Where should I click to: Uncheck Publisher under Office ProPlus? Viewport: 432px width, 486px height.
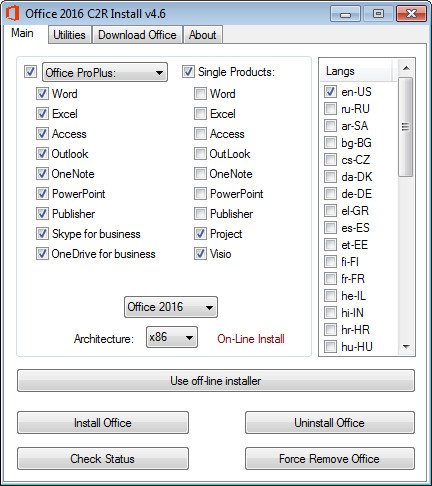[x=42, y=214]
